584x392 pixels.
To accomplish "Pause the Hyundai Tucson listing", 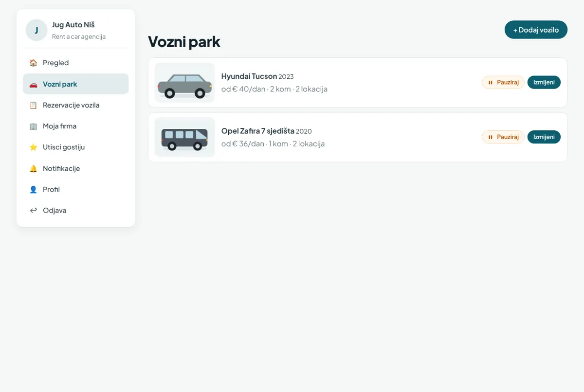I will click(503, 82).
